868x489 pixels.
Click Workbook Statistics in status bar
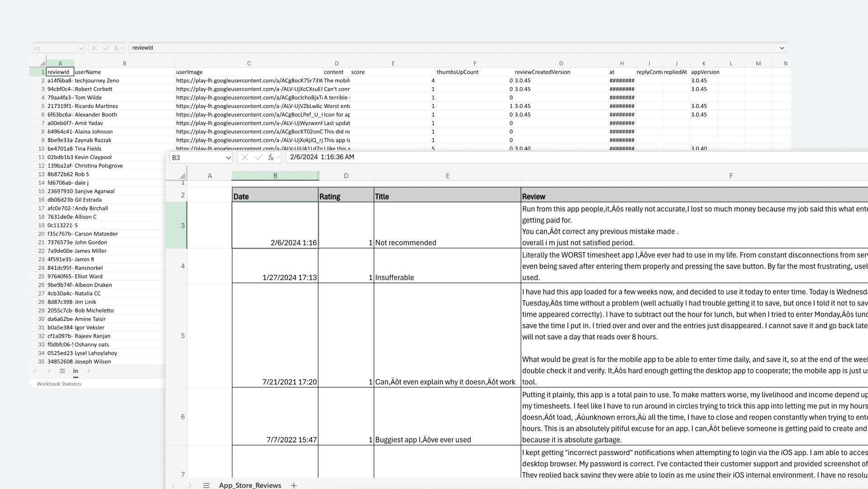click(59, 384)
